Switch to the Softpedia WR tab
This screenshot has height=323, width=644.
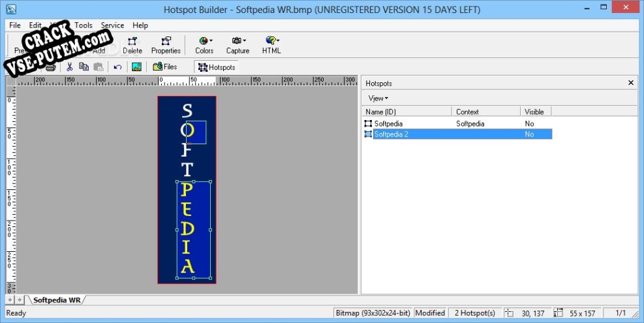click(57, 300)
